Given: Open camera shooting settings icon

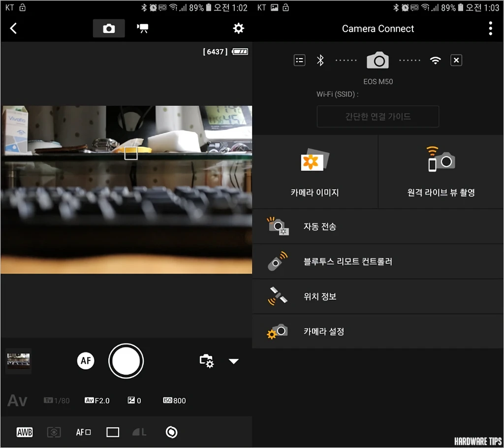Looking at the screenshot, I should click(x=206, y=361).
